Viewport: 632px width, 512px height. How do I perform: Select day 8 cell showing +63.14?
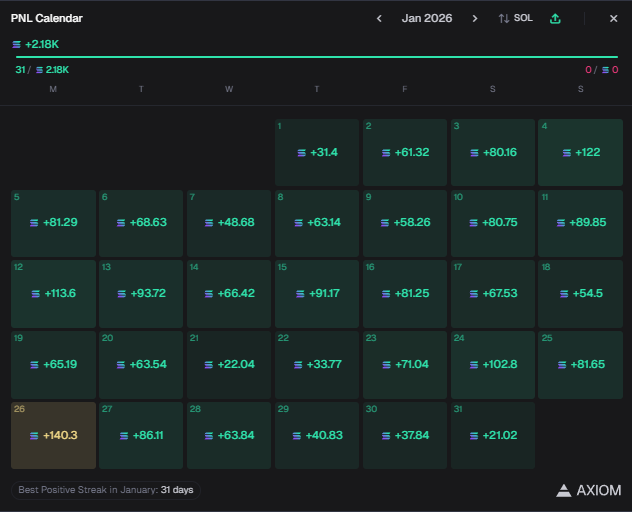tap(317, 223)
